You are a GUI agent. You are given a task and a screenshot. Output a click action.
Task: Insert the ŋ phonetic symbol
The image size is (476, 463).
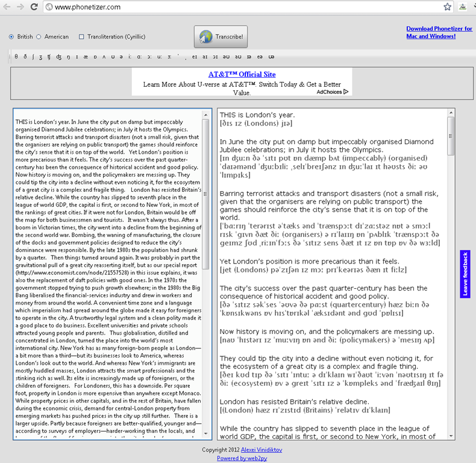(69, 57)
